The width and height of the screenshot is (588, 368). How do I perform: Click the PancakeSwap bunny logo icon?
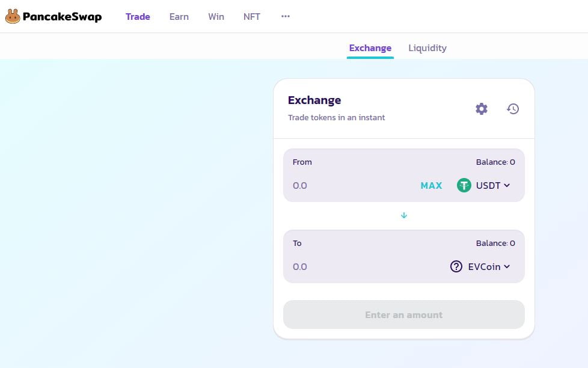(13, 16)
